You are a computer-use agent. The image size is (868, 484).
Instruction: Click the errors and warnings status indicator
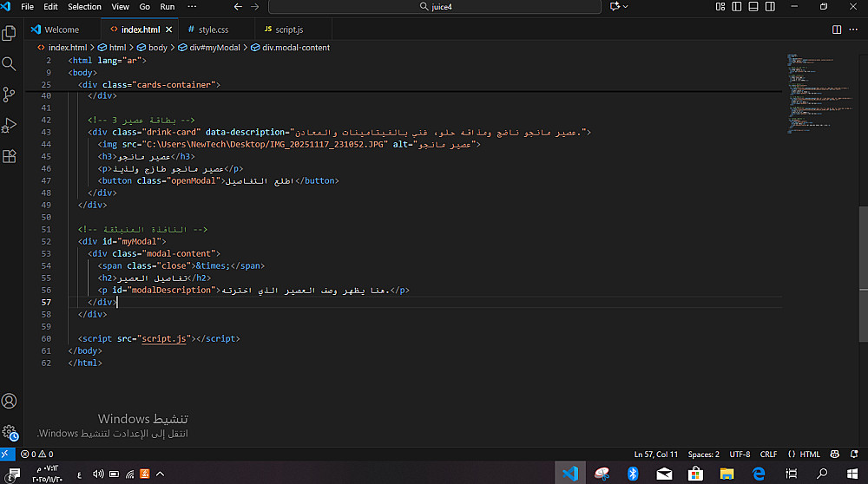coord(37,455)
